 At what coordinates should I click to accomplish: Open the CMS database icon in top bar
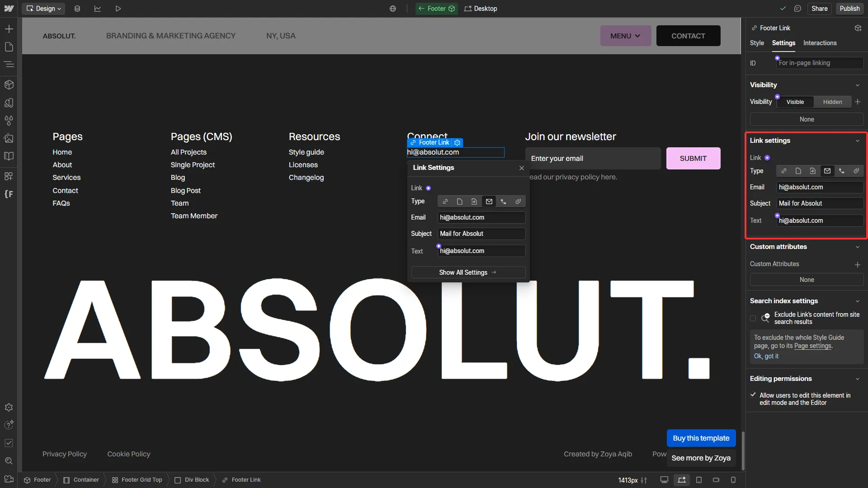(77, 9)
